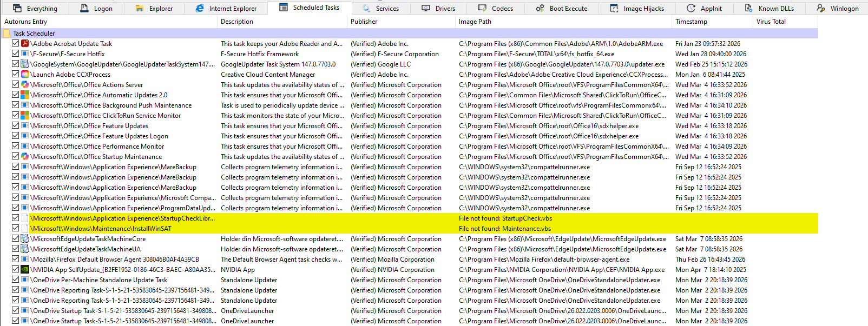Click the GoogleUpdaterTaskSystem row icon
This screenshot has width=868, height=326.
click(x=25, y=64)
